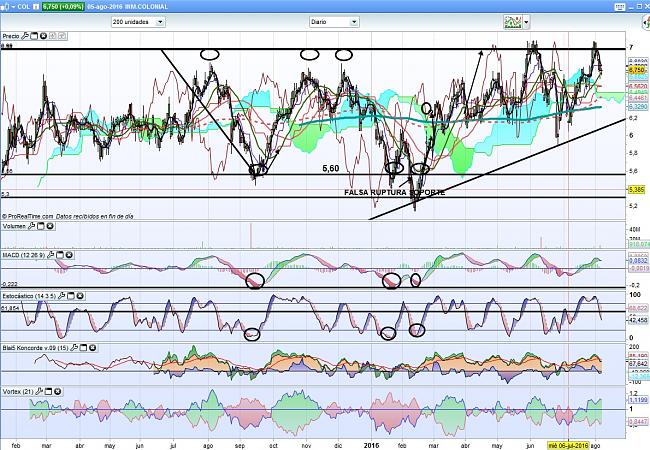
Task: Click the MACD (12 26 9) label
Action: (24, 255)
